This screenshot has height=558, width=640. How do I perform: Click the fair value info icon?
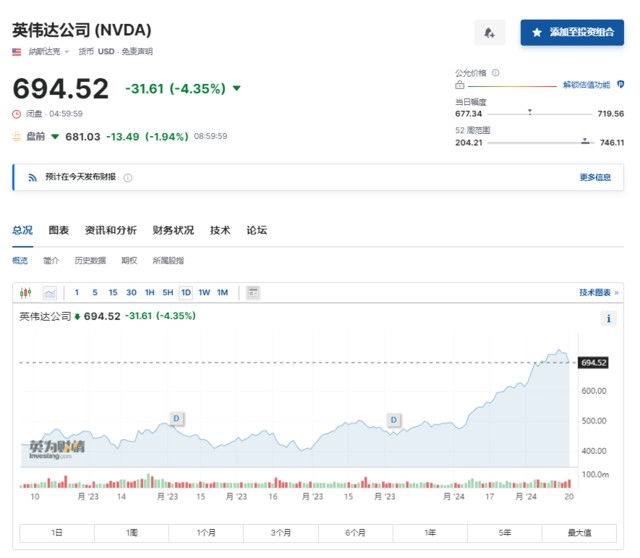coord(496,73)
